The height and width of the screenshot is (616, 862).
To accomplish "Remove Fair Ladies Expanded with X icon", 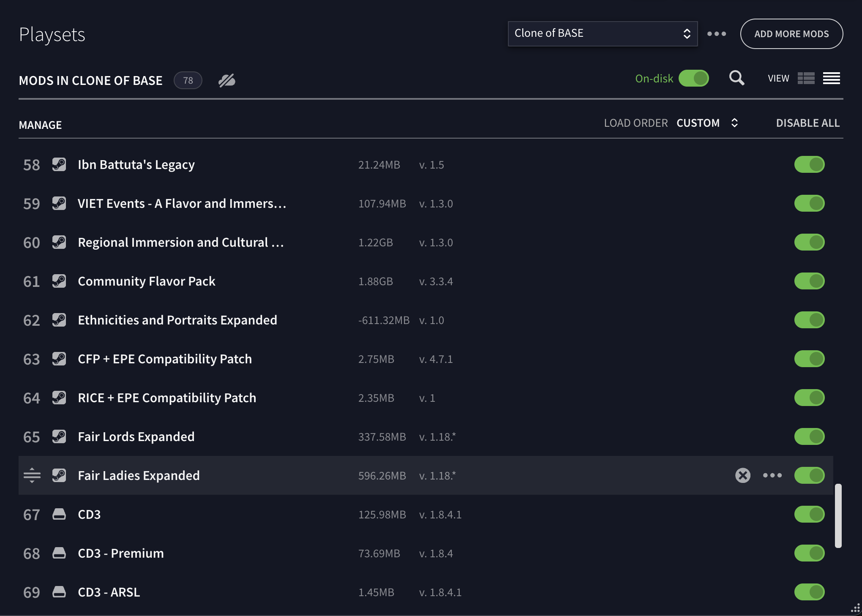I will coord(742,475).
